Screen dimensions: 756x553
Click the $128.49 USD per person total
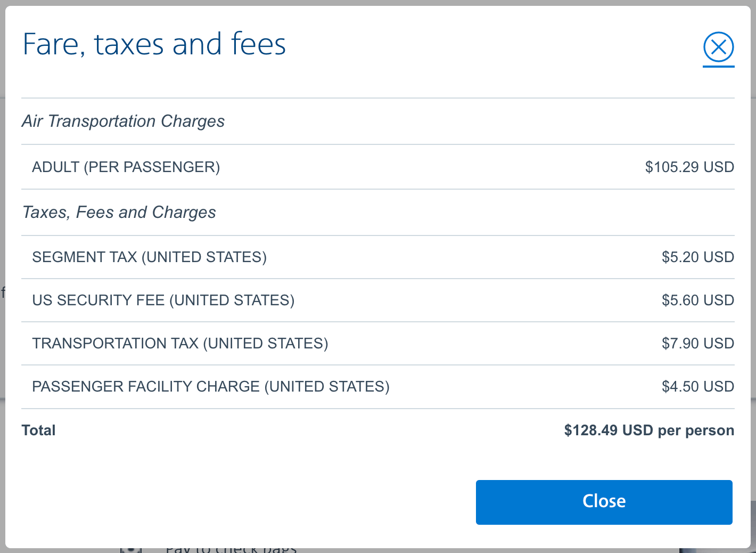[x=648, y=430]
